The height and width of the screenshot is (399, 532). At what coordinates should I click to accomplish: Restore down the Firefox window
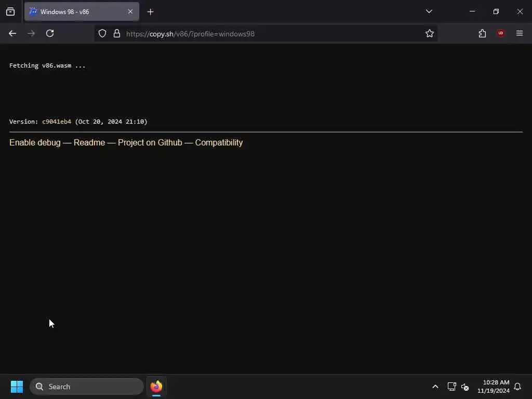tap(496, 11)
